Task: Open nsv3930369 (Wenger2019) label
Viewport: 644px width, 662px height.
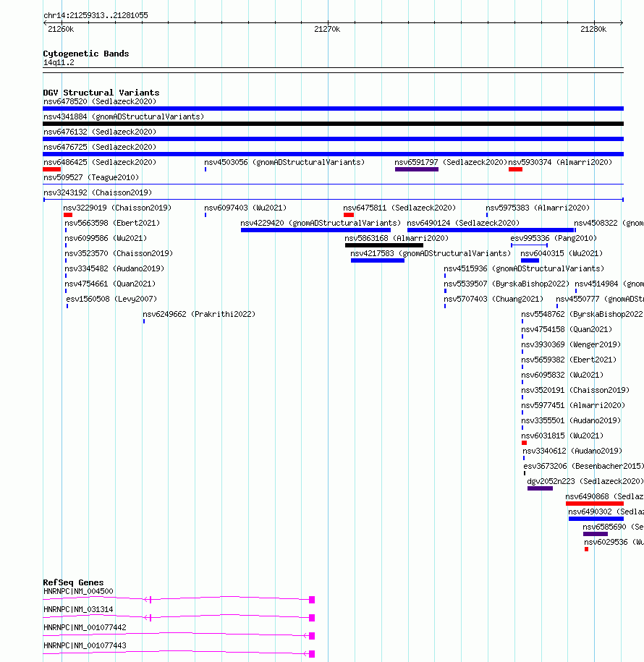Action: pos(571,344)
